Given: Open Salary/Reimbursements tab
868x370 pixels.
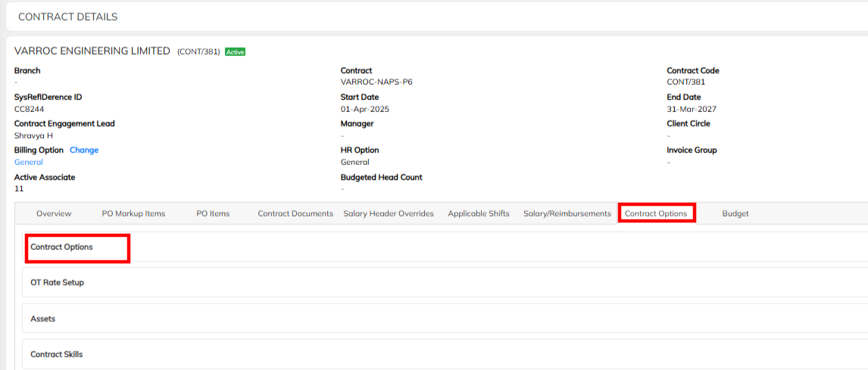Looking at the screenshot, I should 567,213.
